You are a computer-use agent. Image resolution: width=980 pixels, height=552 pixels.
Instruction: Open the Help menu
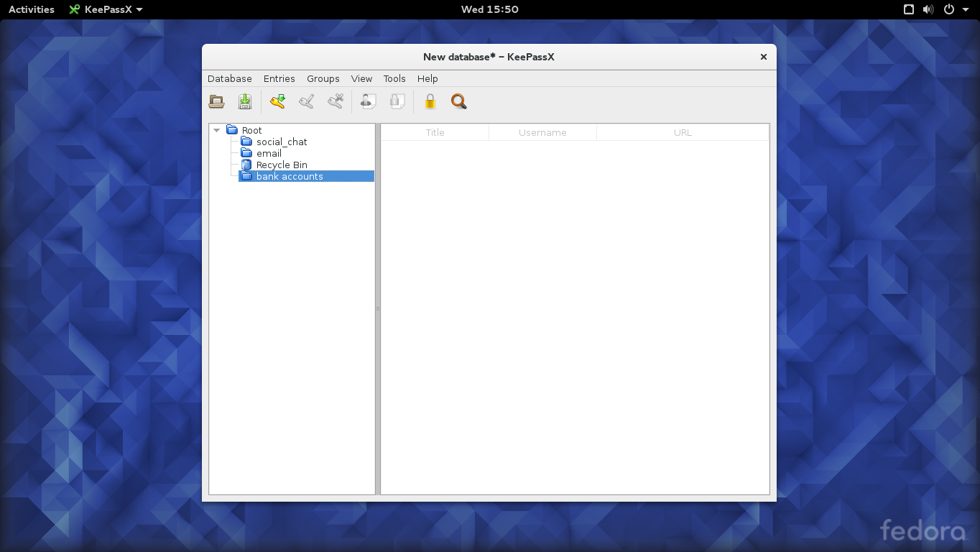[427, 79]
